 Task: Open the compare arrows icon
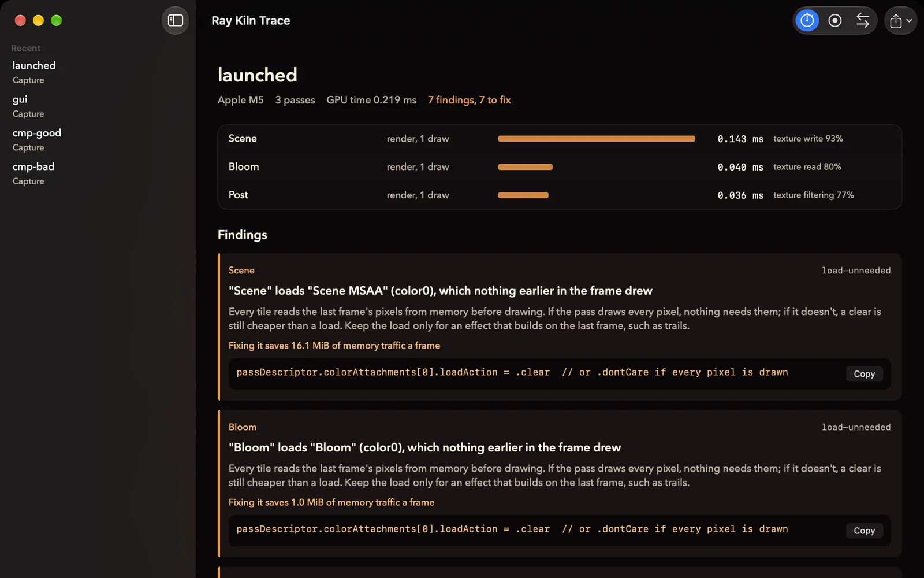coord(863,21)
